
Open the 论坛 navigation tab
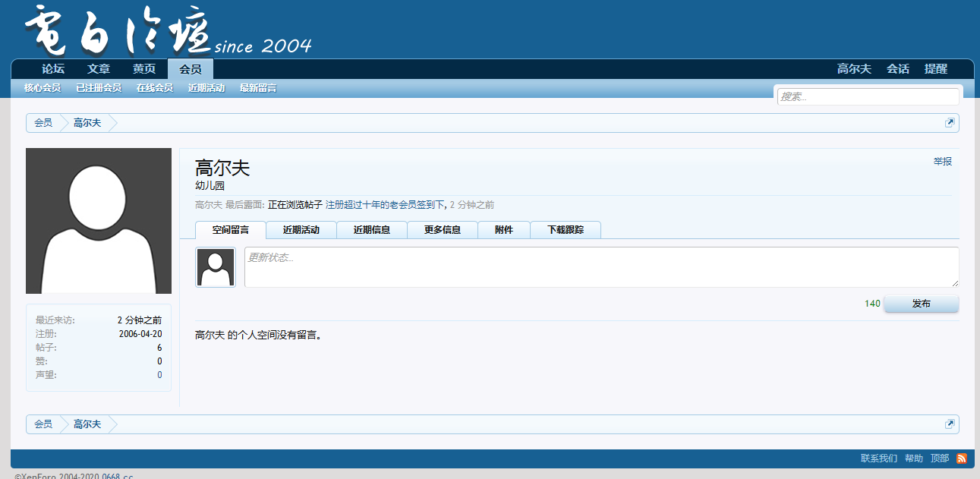53,69
